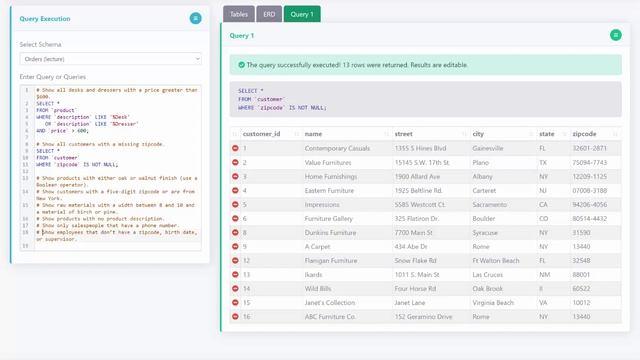Click inside the query editor text area

(x=110, y=167)
